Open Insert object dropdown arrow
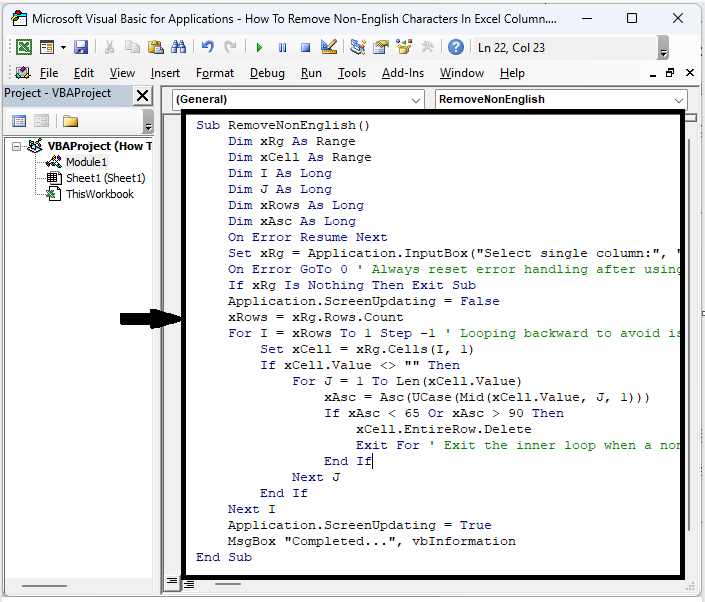The width and height of the screenshot is (705, 602). 63,47
